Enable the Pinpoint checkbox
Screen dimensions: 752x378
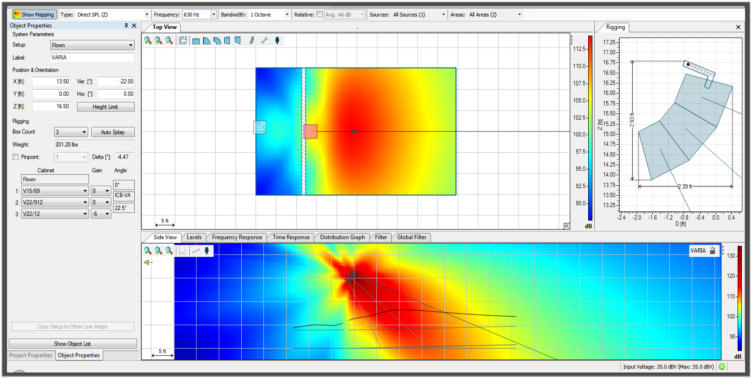pyautogui.click(x=15, y=156)
